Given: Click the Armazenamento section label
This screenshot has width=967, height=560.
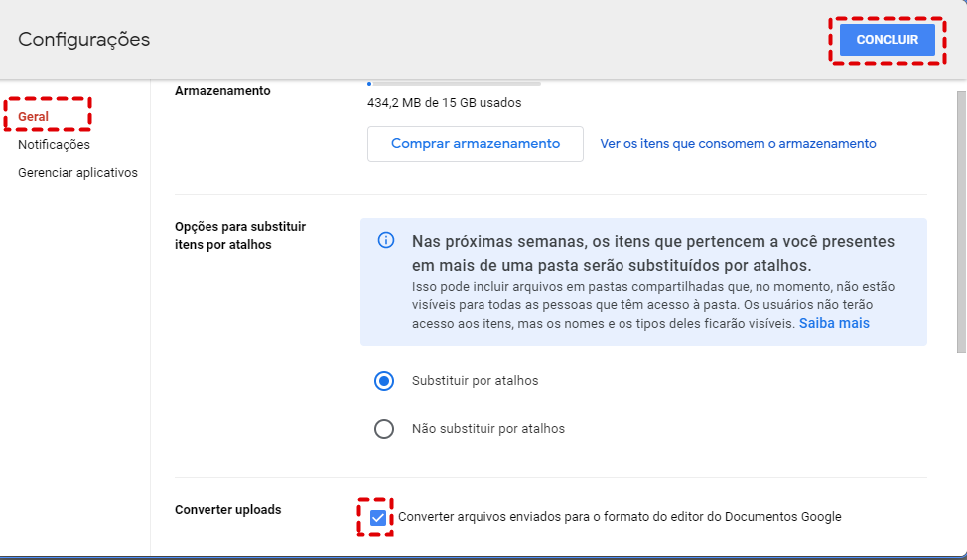Looking at the screenshot, I should [x=222, y=91].
